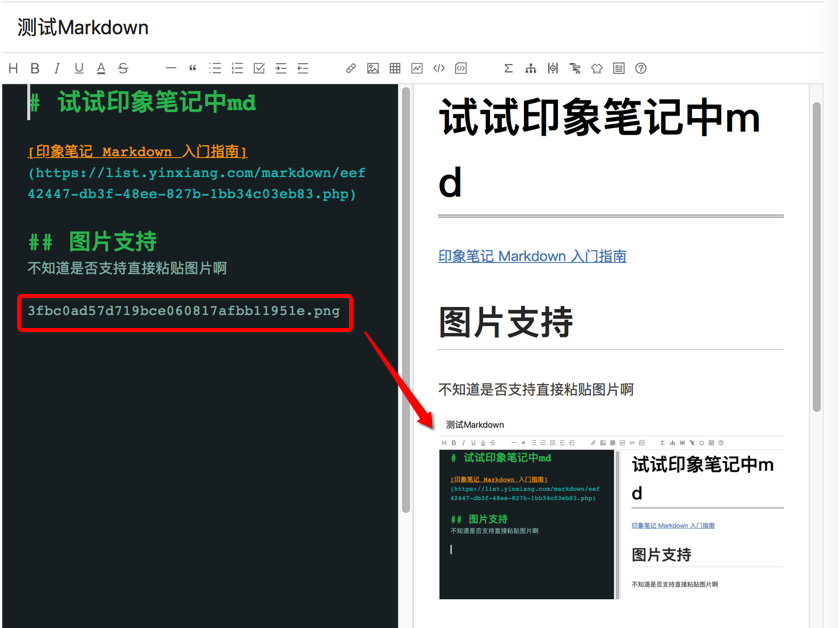Image resolution: width=838 pixels, height=628 pixels.
Task: Click the 不知道是否支持直接粘贴图片啊 editor line
Action: 127,268
